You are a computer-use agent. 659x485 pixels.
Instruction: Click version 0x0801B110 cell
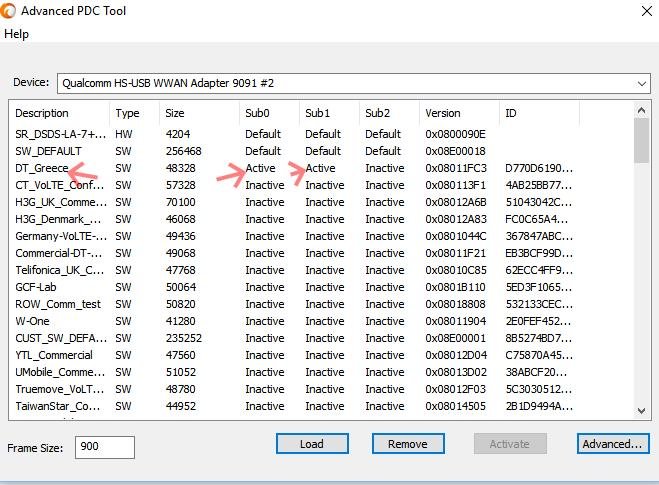click(x=455, y=287)
